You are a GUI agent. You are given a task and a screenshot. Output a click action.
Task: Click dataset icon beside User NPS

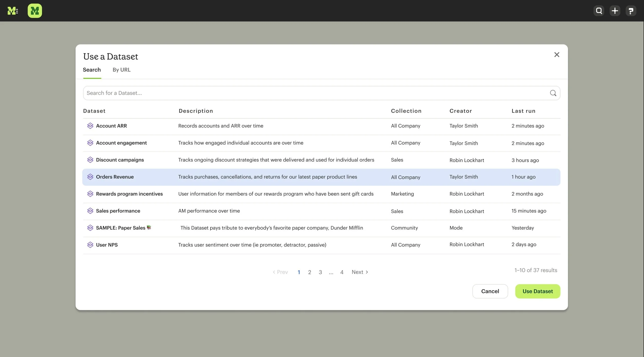click(x=90, y=245)
